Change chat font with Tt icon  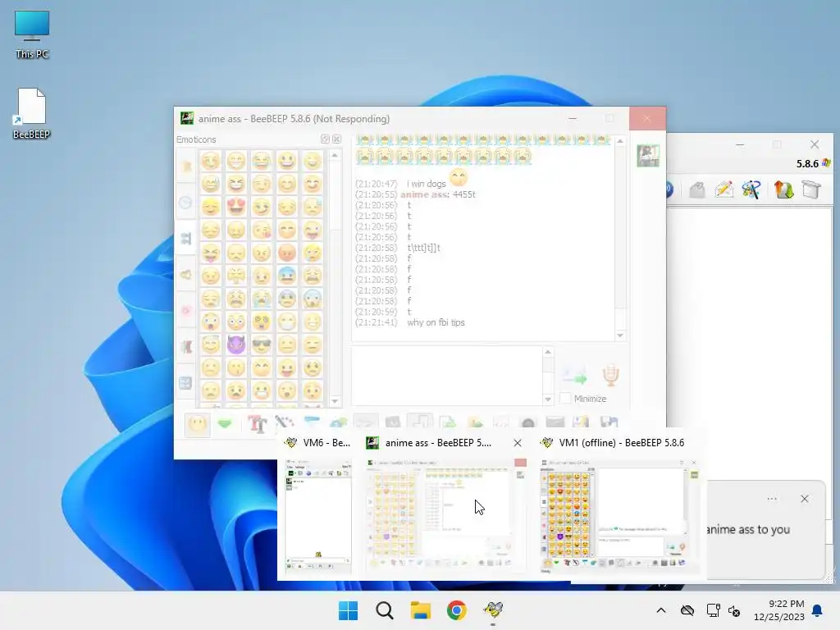click(257, 424)
